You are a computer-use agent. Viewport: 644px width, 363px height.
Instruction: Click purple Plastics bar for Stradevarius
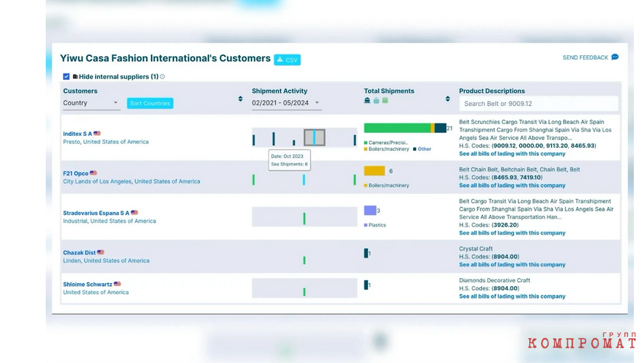[370, 211]
